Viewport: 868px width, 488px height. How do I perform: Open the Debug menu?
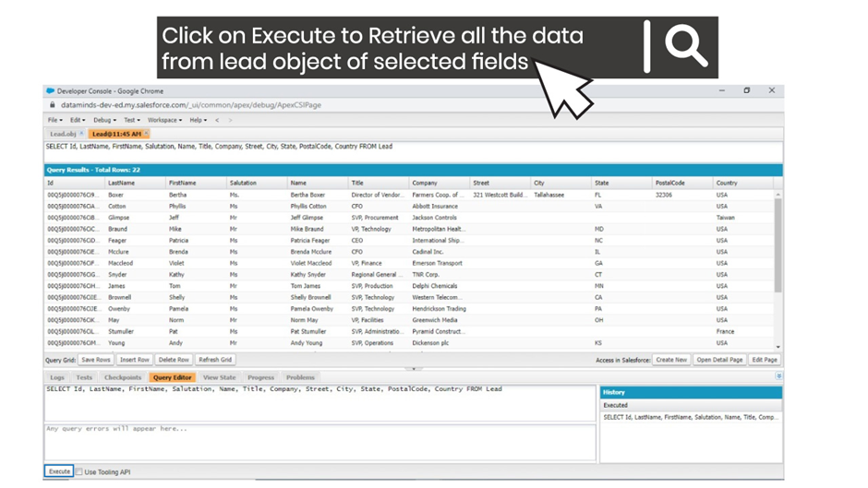point(104,120)
